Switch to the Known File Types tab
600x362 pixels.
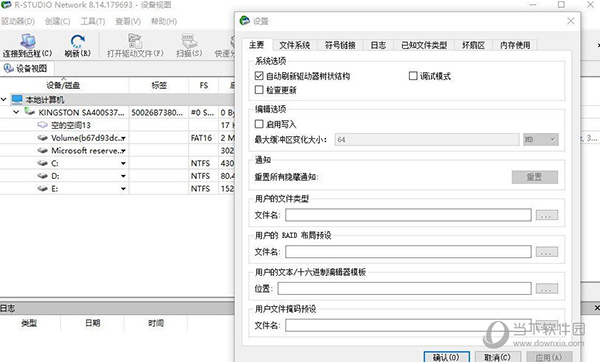coord(424,45)
